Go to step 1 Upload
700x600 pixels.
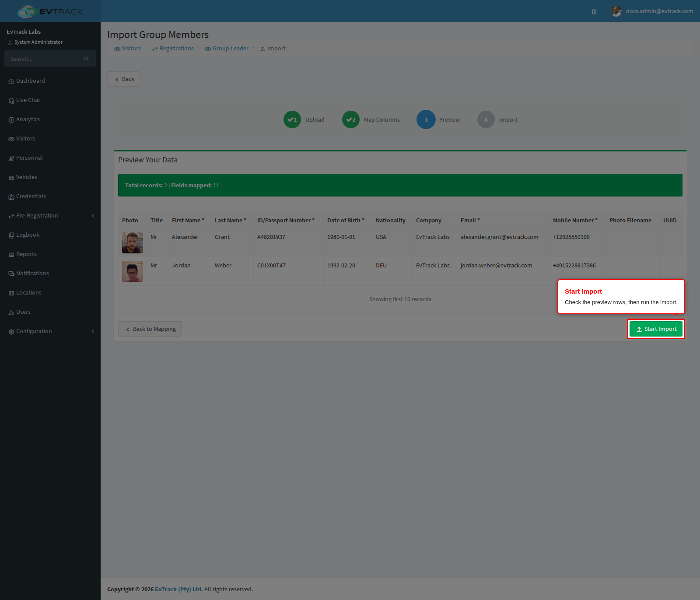point(304,119)
